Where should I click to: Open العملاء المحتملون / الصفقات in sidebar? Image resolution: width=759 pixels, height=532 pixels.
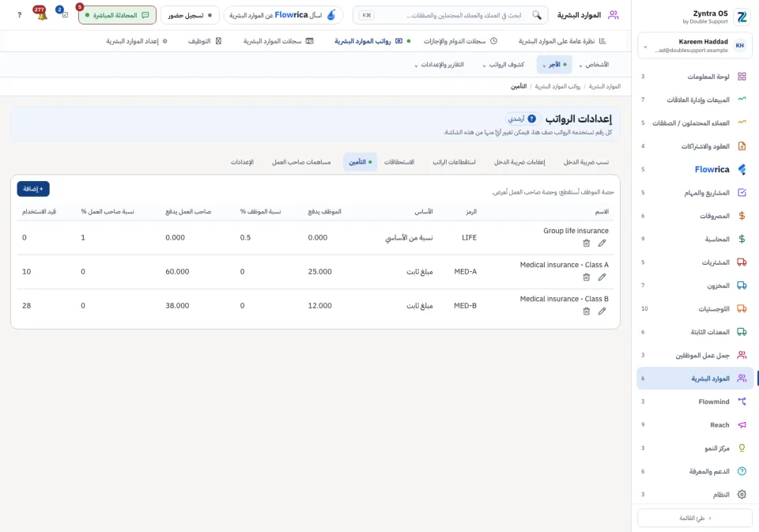point(695,123)
